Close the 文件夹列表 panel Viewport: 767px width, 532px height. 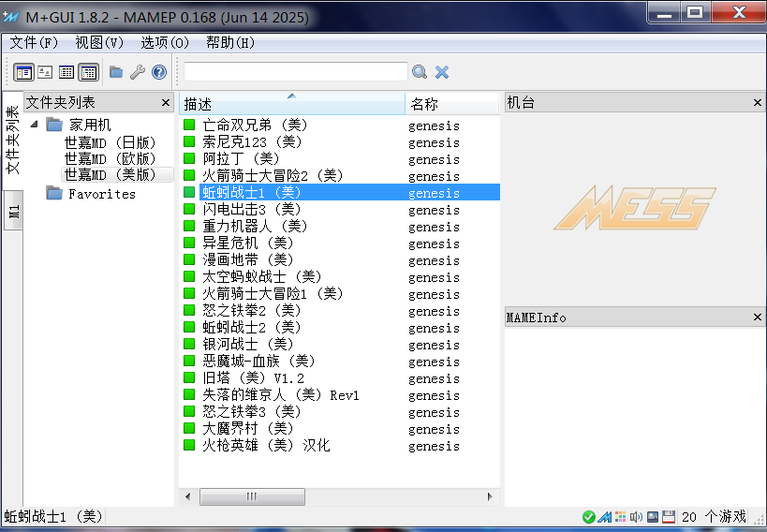[x=166, y=103]
